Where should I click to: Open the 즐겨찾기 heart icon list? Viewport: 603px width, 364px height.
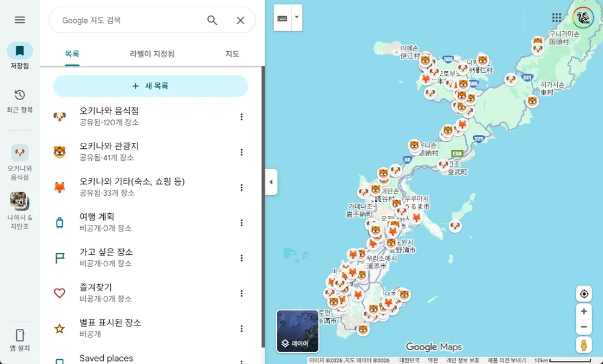pos(59,292)
